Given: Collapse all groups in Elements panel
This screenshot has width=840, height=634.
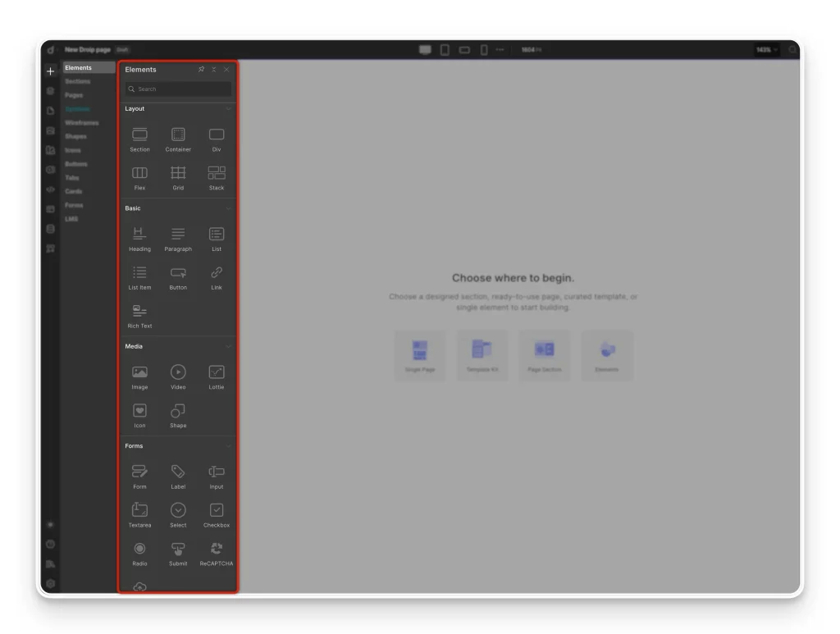Looking at the screenshot, I should [214, 70].
